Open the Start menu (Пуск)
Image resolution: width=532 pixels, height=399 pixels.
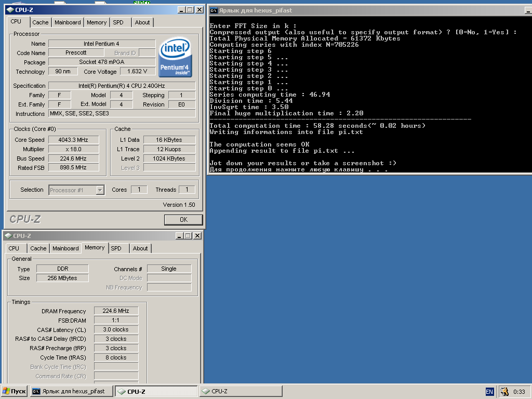pyautogui.click(x=14, y=391)
